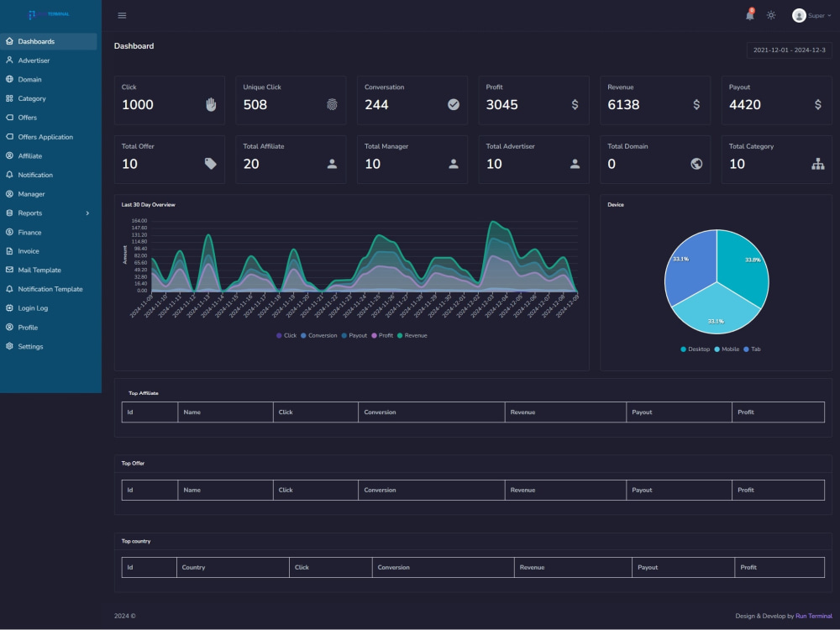Image resolution: width=840 pixels, height=630 pixels.
Task: Go to the Advertiser page
Action: tap(48, 60)
